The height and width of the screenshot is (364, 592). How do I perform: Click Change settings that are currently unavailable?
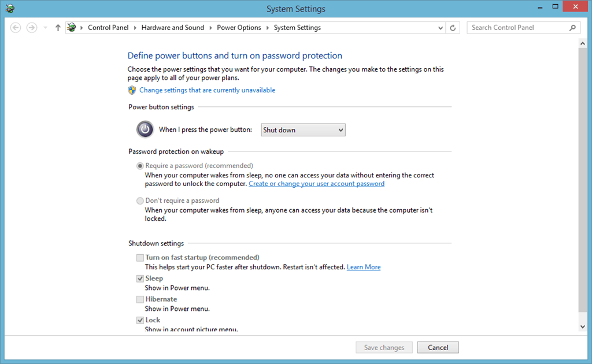tap(208, 90)
